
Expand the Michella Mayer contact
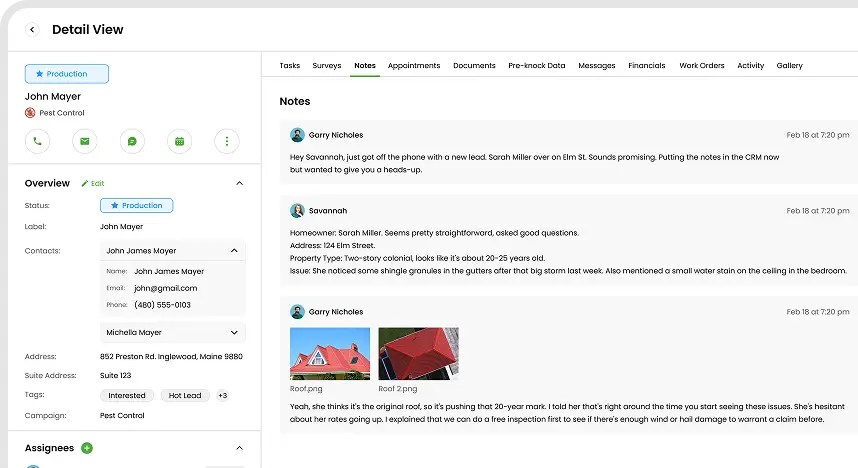click(x=234, y=332)
